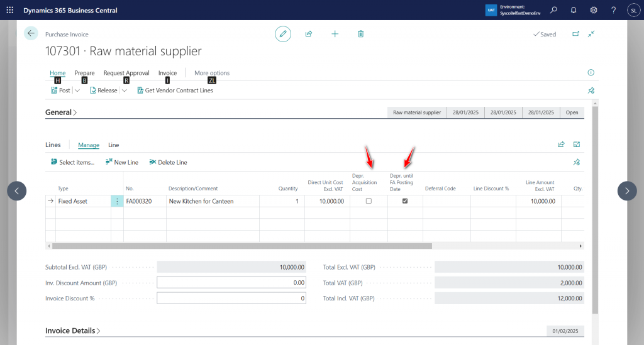Click the share icon in header
This screenshot has height=345, width=644.
[309, 34]
